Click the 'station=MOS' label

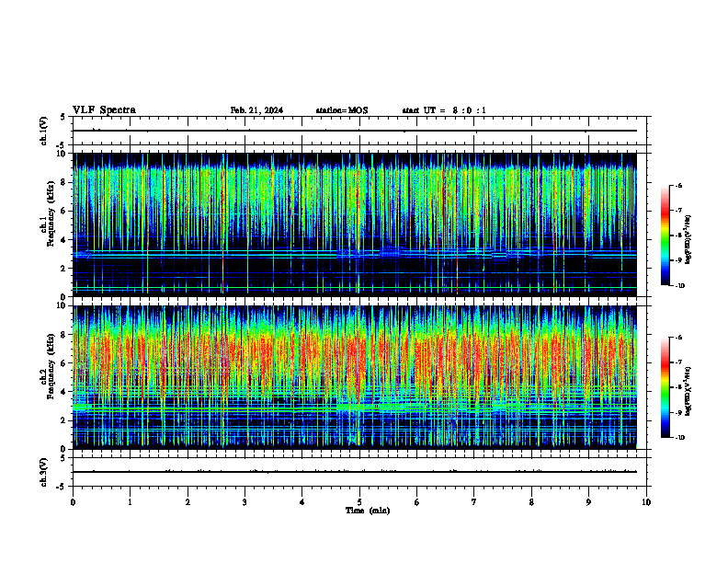click(342, 110)
